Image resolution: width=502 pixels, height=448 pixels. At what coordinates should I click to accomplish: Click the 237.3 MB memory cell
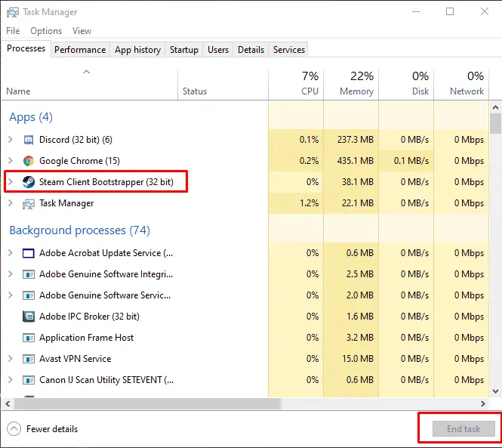(351, 140)
